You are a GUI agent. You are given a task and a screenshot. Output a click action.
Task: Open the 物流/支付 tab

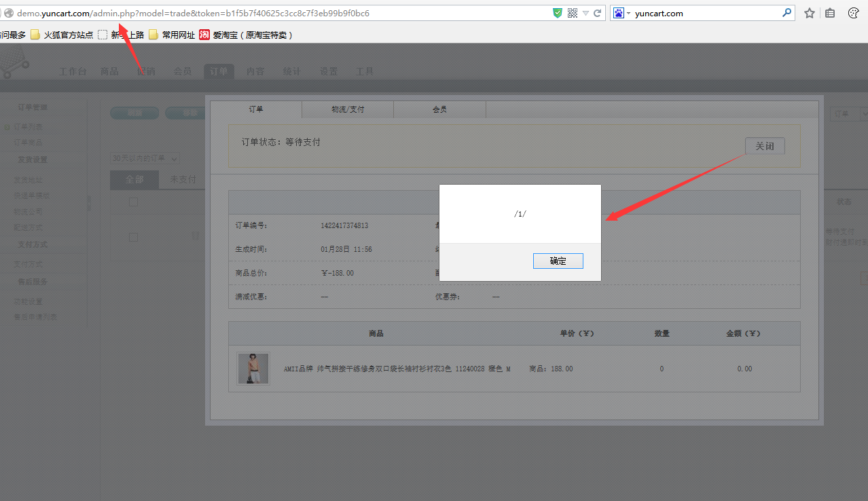click(x=348, y=109)
